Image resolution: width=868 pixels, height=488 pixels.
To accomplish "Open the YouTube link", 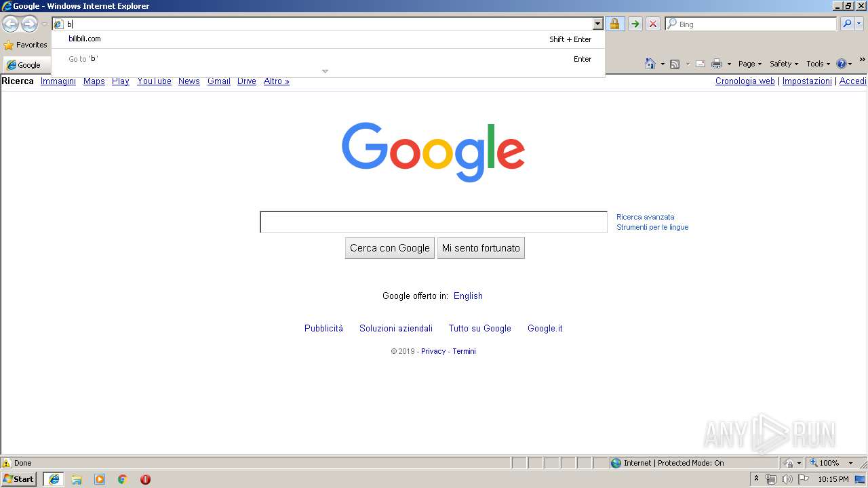I will [x=154, y=81].
